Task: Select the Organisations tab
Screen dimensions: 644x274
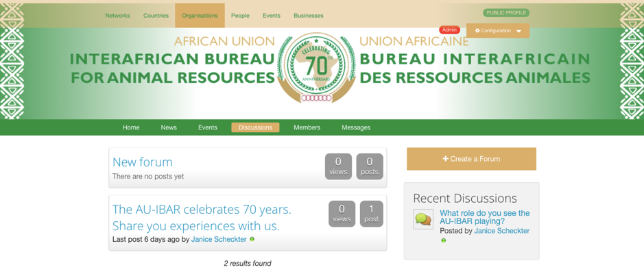Action: pos(200,16)
